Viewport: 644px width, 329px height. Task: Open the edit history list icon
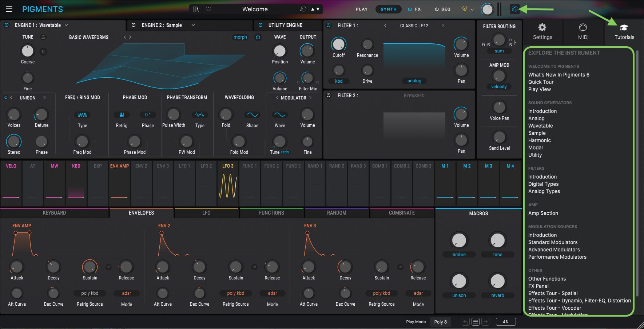point(475,322)
